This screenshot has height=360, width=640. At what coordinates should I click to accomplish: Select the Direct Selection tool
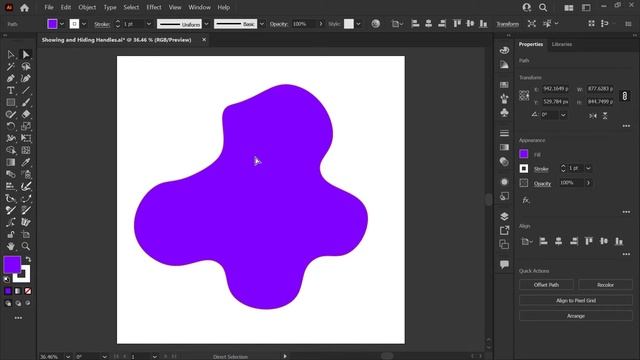26,54
